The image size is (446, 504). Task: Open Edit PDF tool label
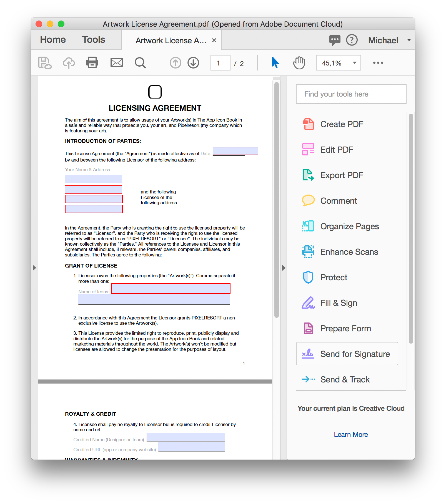point(337,150)
